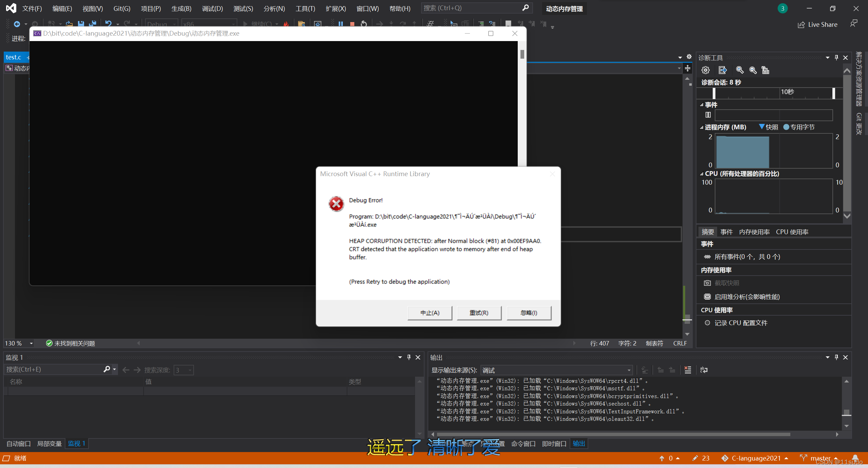Expand the 130% zoom level dropdown
This screenshot has width=868, height=468.
point(31,343)
